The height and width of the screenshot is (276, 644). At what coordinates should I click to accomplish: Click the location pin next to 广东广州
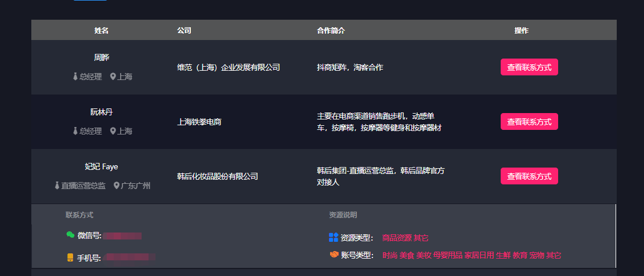pyautogui.click(x=116, y=186)
